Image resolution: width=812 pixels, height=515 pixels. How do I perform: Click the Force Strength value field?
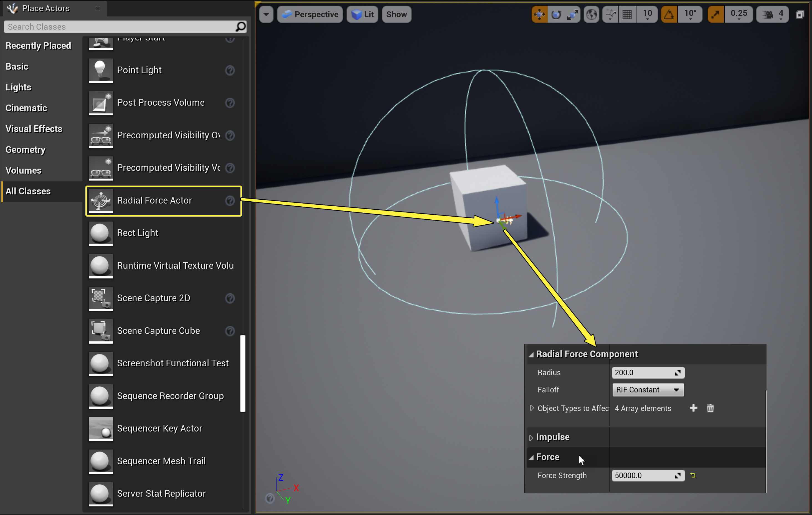click(643, 476)
